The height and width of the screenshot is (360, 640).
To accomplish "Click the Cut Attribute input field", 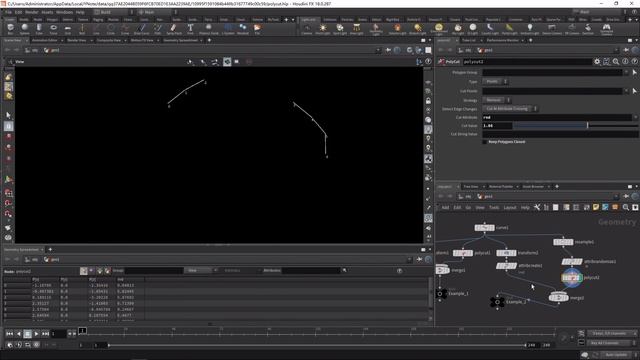I will [x=557, y=117].
